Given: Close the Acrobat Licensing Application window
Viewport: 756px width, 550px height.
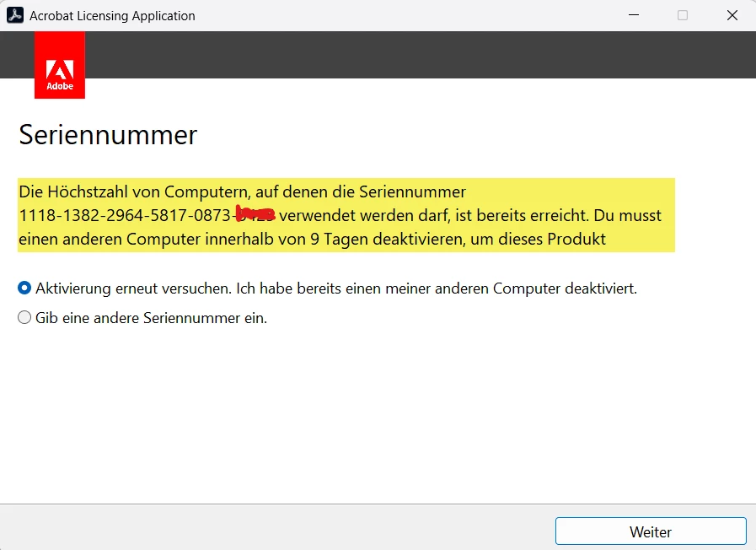Looking at the screenshot, I should (x=732, y=15).
